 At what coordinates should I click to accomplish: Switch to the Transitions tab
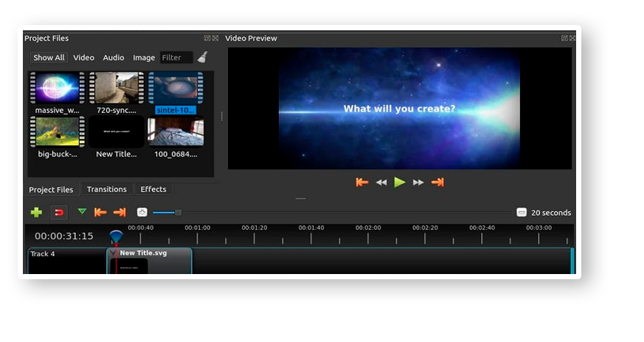coord(107,189)
